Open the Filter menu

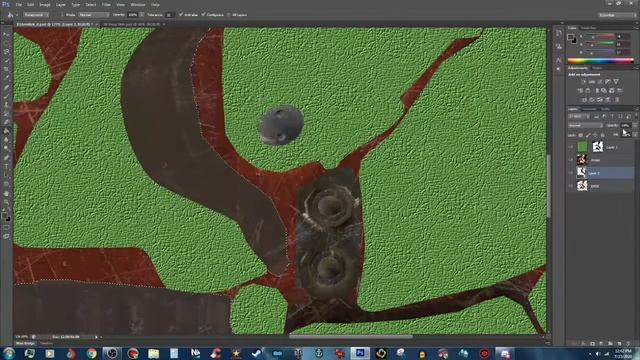[x=106, y=4]
